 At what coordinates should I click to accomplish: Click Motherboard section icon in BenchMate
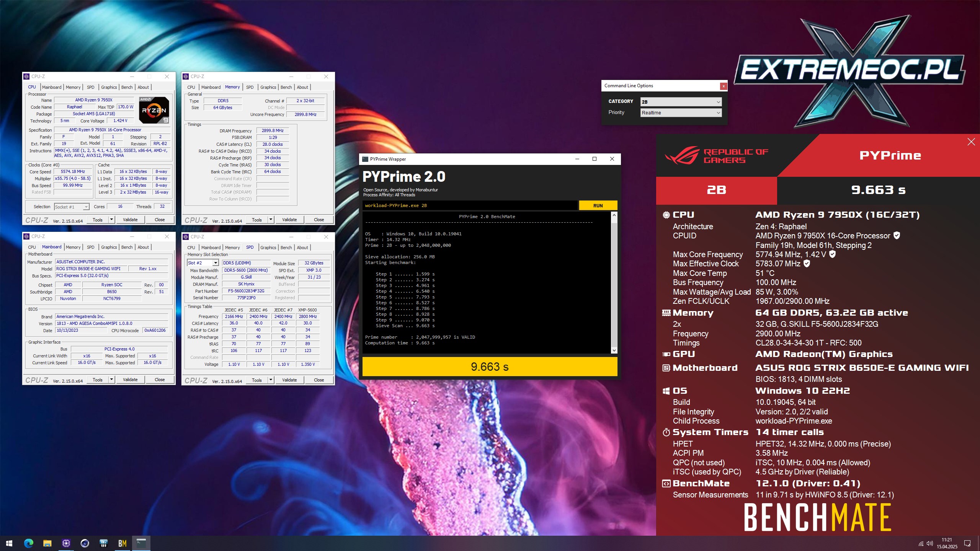[x=666, y=368]
